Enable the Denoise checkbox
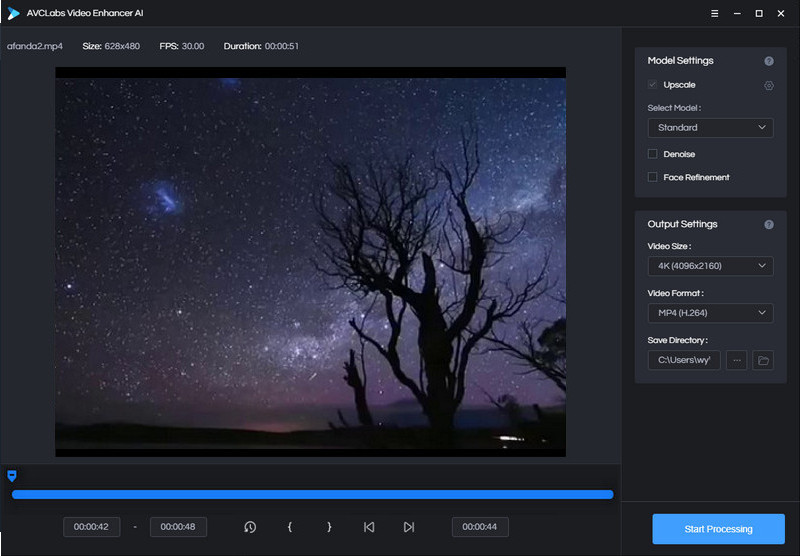The width and height of the screenshot is (800, 556). [652, 154]
